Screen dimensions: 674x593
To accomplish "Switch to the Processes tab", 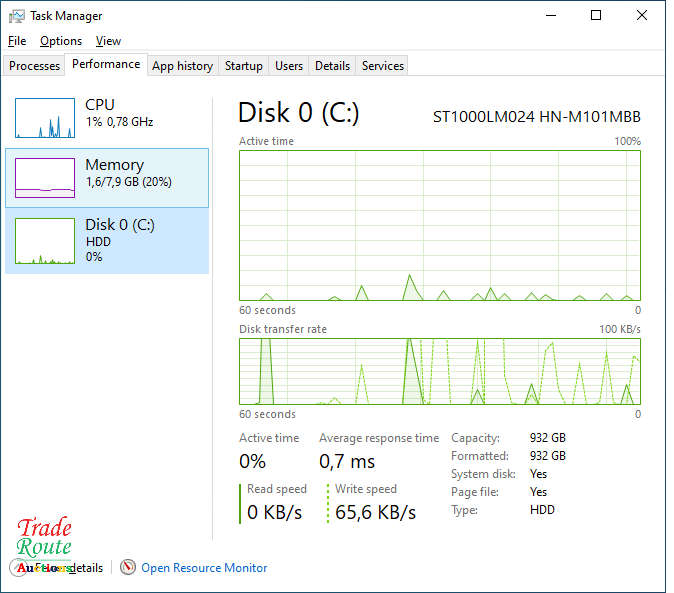I will click(35, 66).
